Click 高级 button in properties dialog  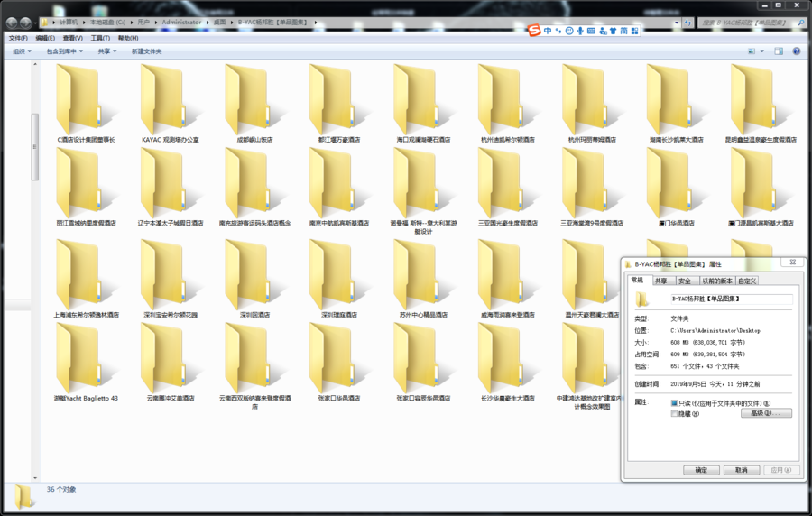pos(766,413)
